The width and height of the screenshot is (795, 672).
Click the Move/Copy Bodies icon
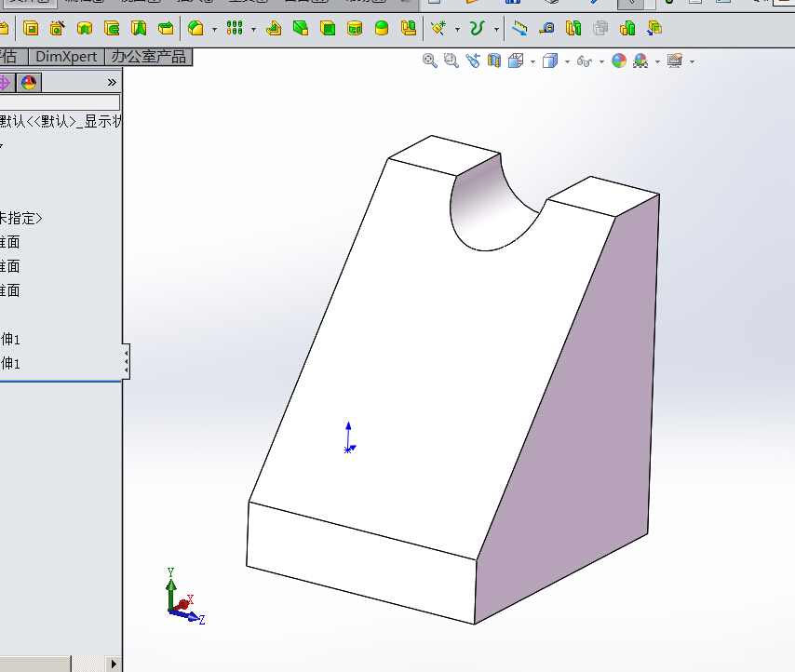pos(654,28)
